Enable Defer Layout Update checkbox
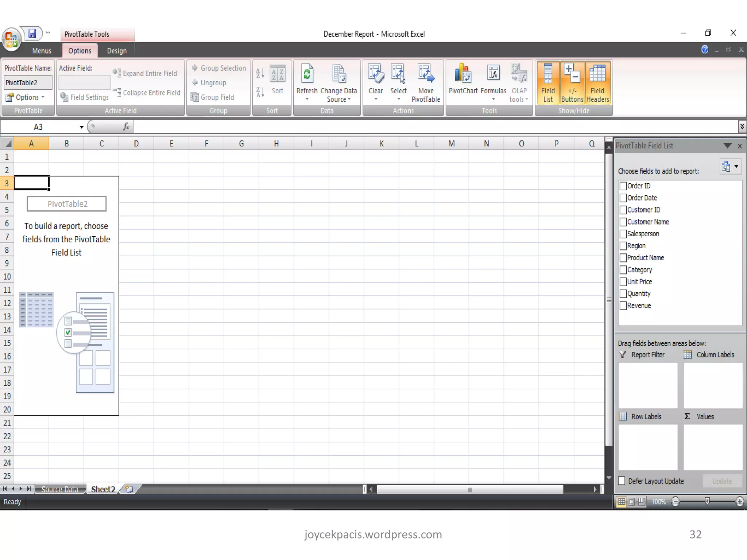 click(x=622, y=481)
